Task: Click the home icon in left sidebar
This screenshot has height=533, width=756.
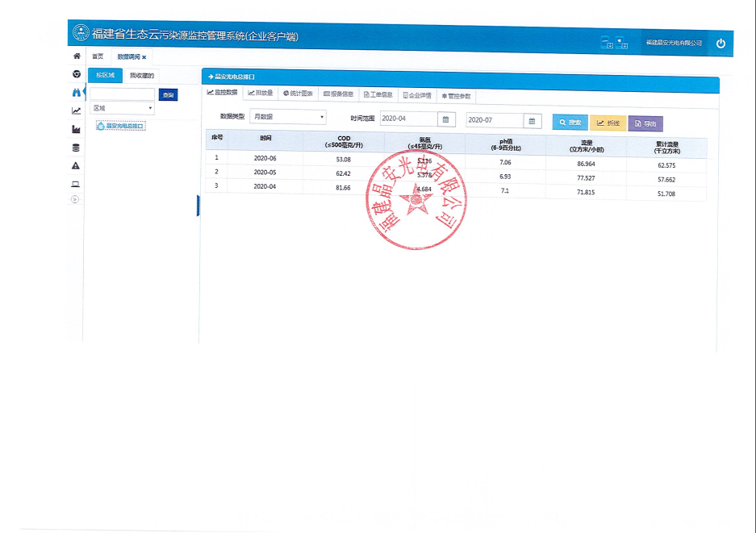Action: [77, 56]
